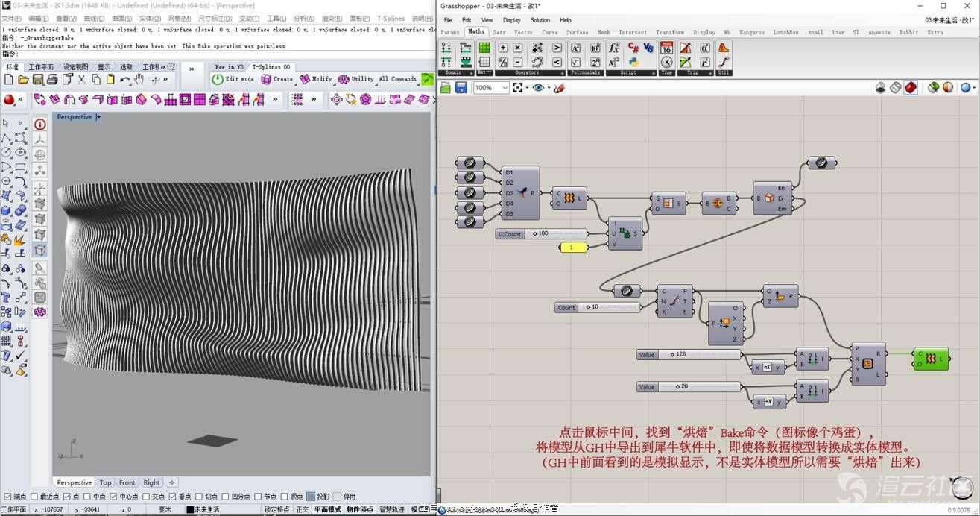Toggle the 中点 osnap checkbox
This screenshot has width=980, height=516.
point(86,496)
